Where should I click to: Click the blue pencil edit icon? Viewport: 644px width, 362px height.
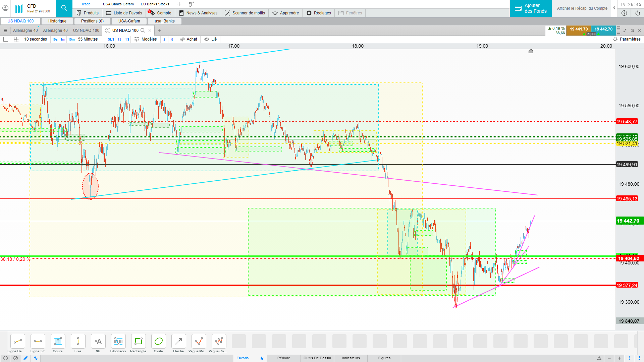pos(25,358)
